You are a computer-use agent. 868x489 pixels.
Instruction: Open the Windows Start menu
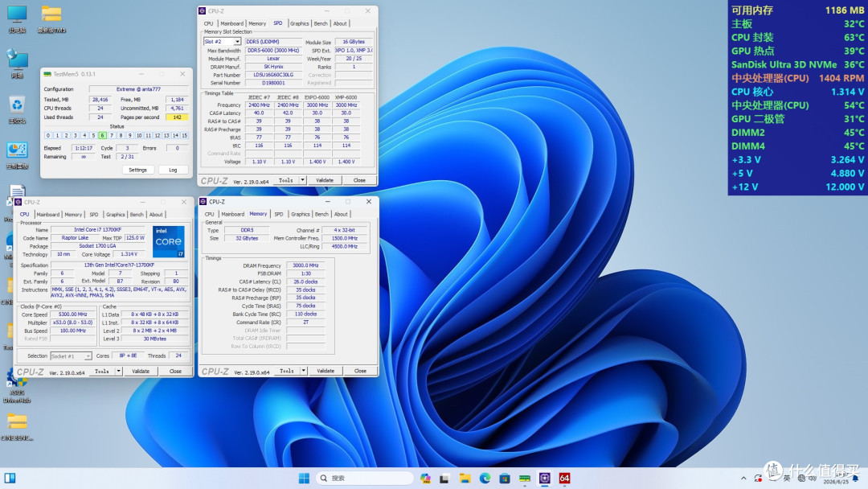304,478
